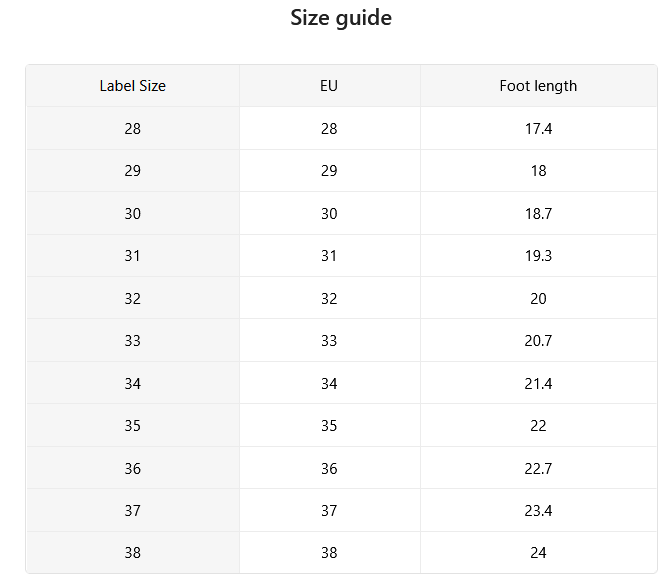The width and height of the screenshot is (669, 587).
Task: Select the Foot length column header
Action: coord(538,86)
